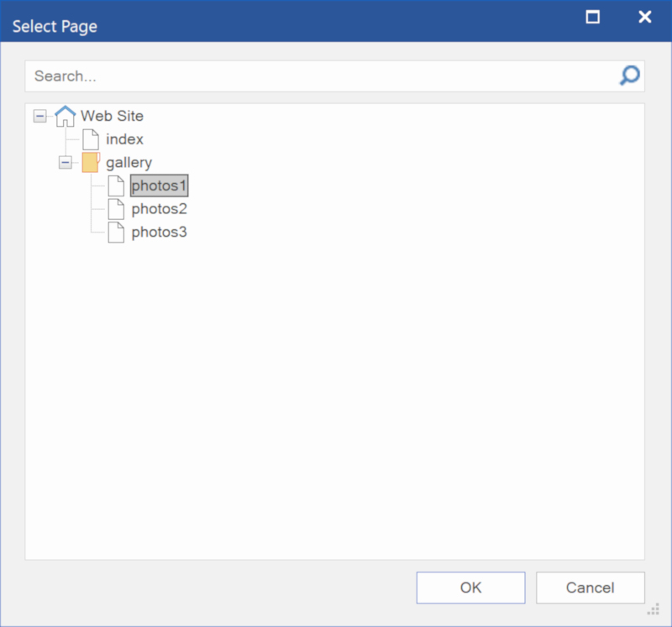
Task: Click the photos3 page icon
Action: pos(116,233)
